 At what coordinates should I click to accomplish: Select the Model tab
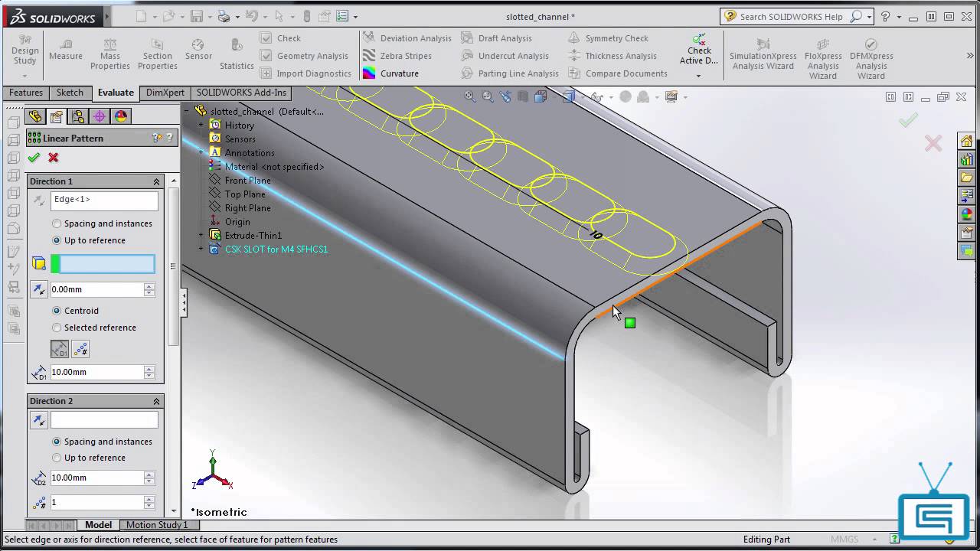(x=98, y=525)
